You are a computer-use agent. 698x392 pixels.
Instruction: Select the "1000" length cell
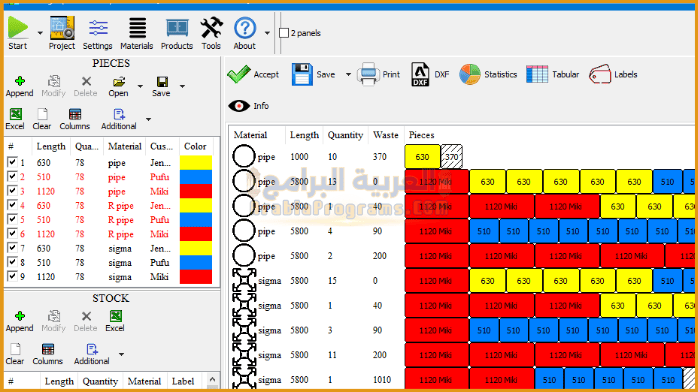pos(299,157)
